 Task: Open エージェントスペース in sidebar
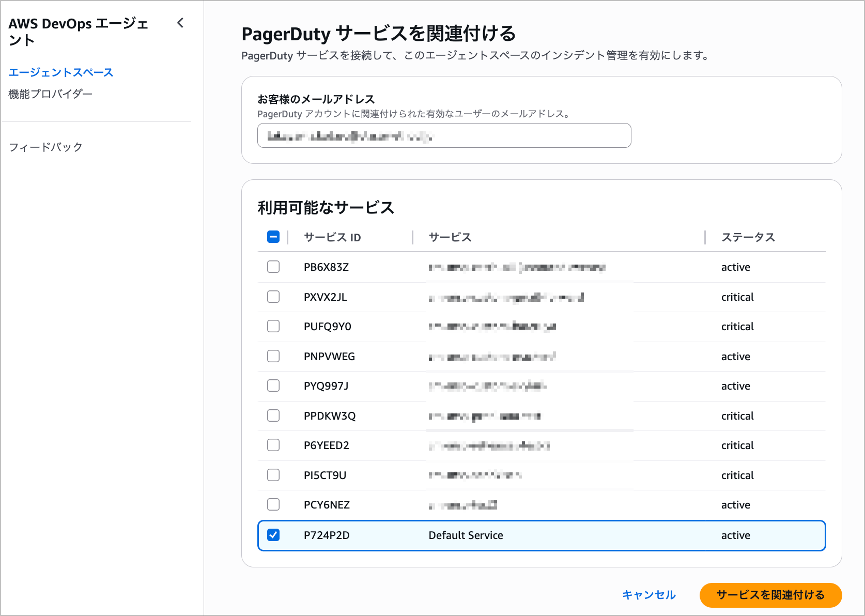pyautogui.click(x=61, y=72)
